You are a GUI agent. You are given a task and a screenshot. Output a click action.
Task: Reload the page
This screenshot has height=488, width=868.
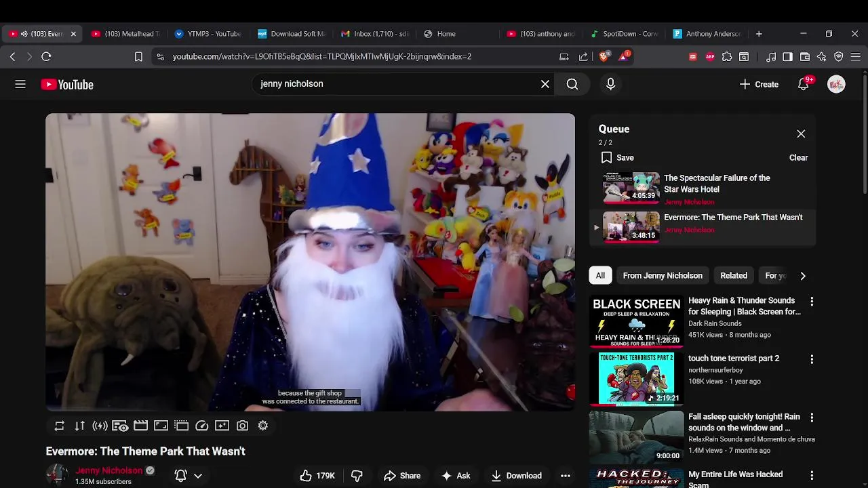point(46,57)
